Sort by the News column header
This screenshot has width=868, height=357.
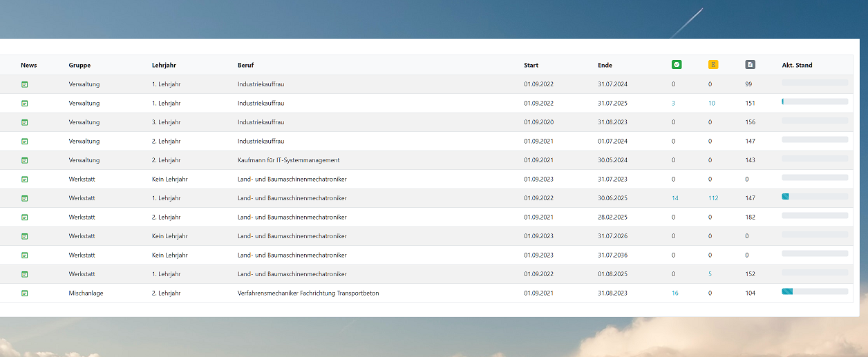29,65
